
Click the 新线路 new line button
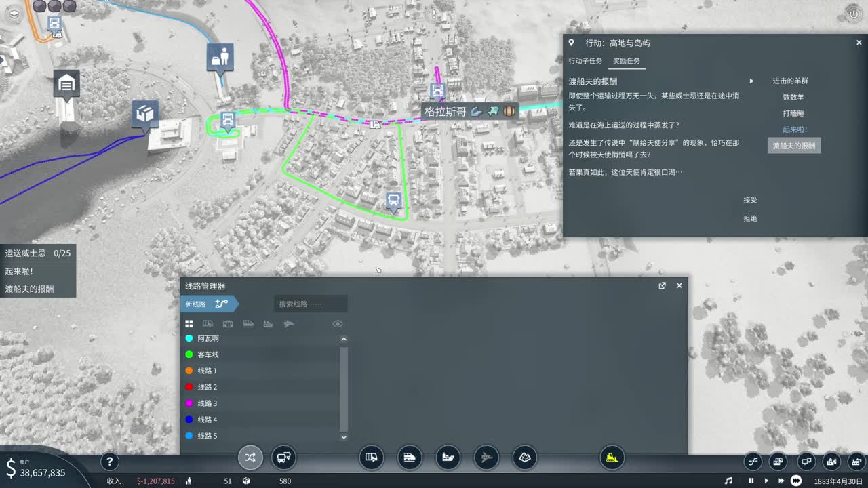tap(209, 304)
